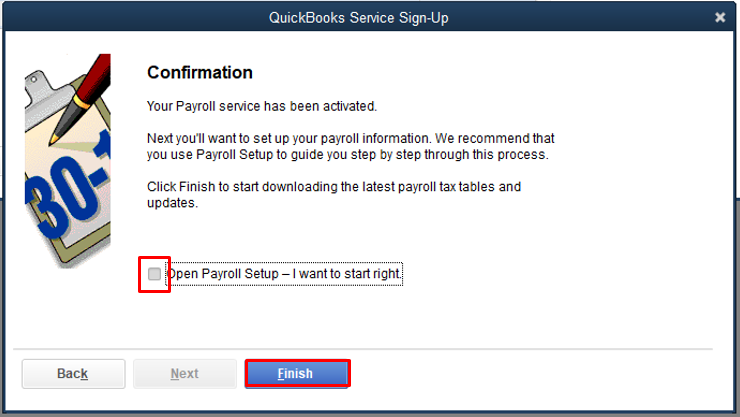Click the paragraph recommending Payroll Setup
The width and height of the screenshot is (740, 417).
350,147
